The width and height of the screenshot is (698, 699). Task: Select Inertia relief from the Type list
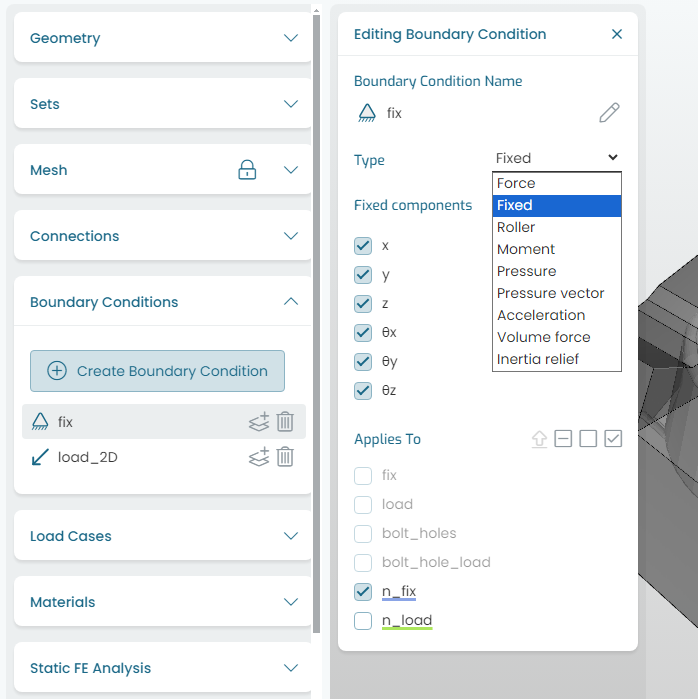click(x=557, y=359)
